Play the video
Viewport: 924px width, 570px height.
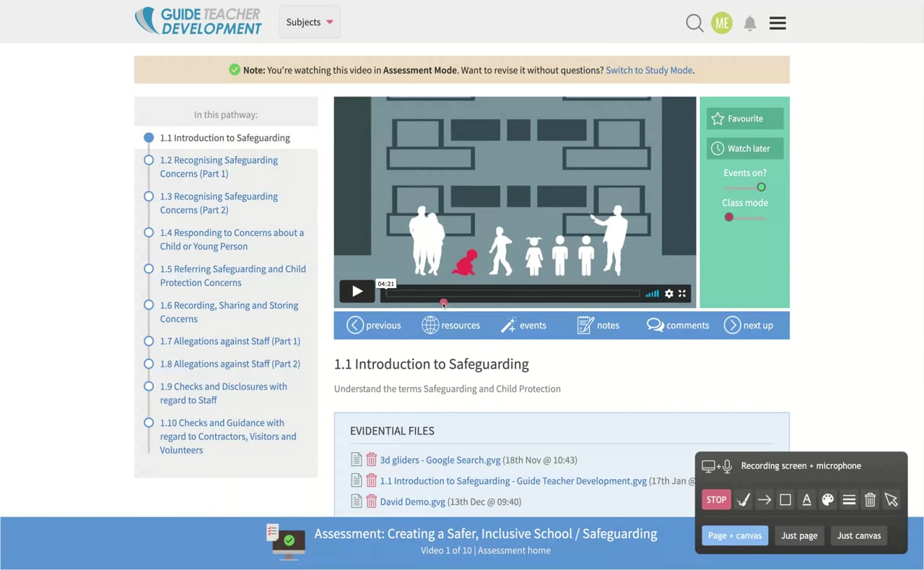pyautogui.click(x=357, y=291)
